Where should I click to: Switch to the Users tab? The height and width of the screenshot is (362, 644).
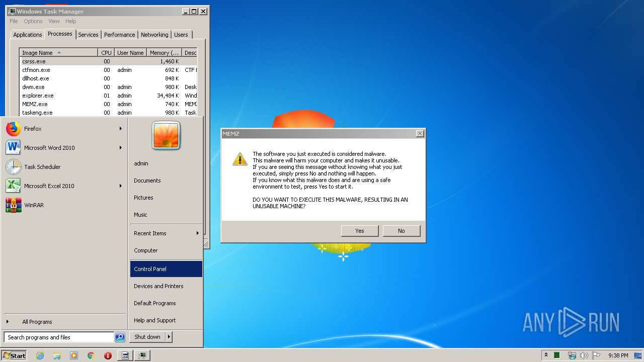coord(181,35)
